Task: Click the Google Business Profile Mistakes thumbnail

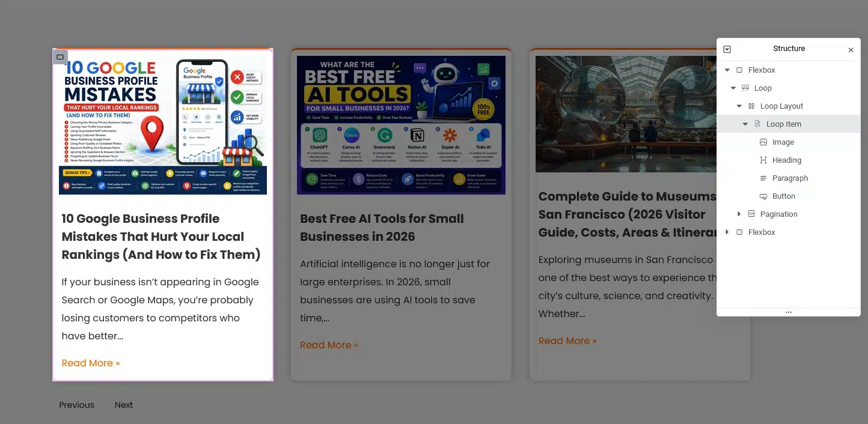Action: 163,125
